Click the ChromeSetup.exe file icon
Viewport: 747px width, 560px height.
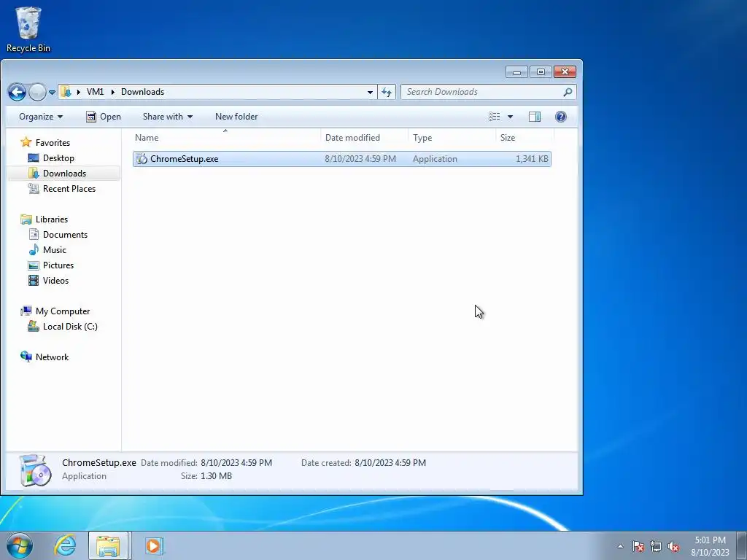click(142, 159)
